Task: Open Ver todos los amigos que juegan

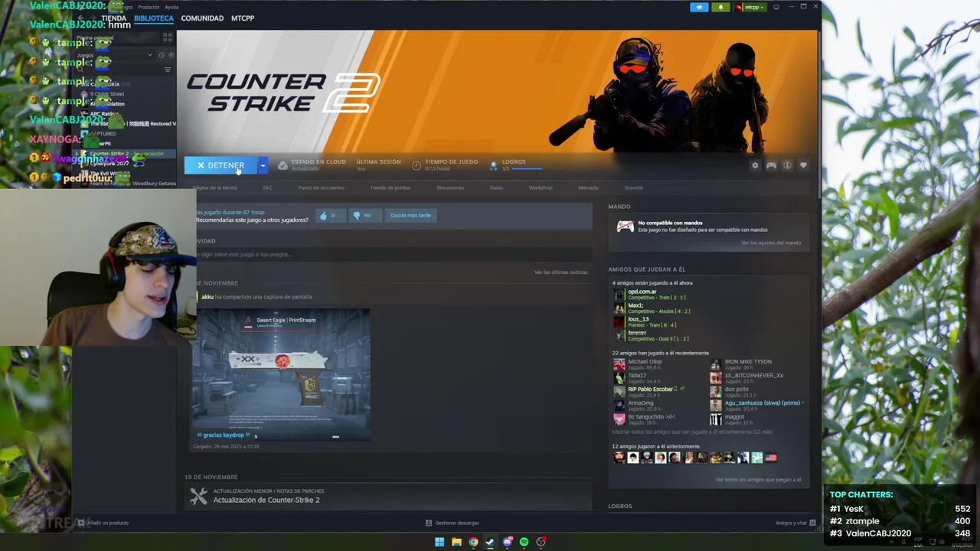Action: pyautogui.click(x=758, y=480)
